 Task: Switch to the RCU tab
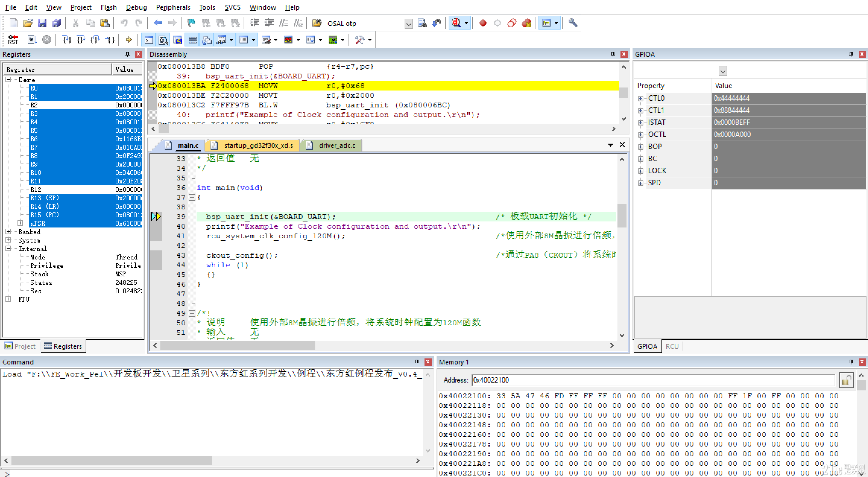coord(672,346)
